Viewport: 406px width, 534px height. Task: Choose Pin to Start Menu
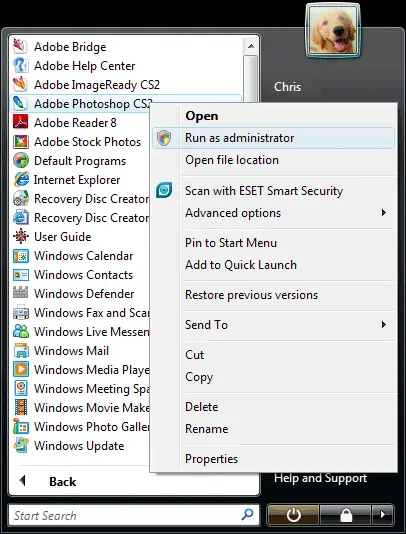pyautogui.click(x=231, y=243)
